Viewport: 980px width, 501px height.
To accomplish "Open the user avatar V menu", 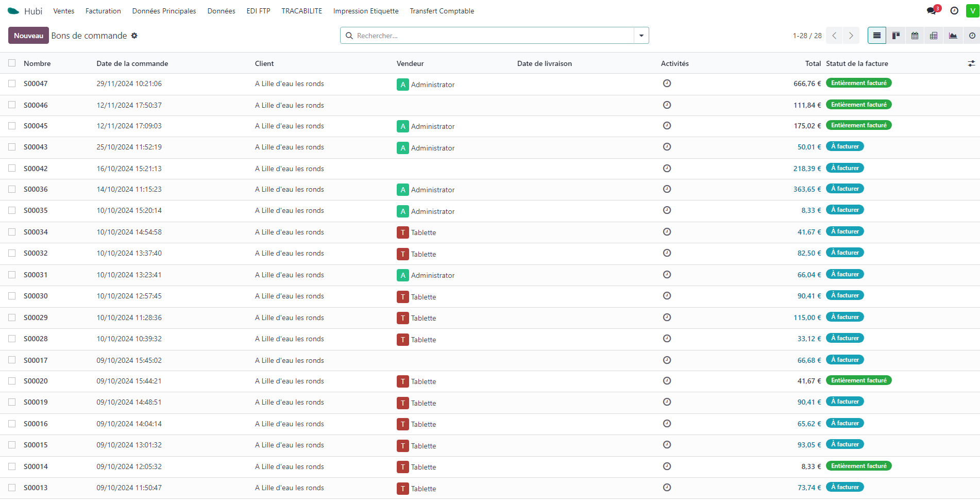I will (972, 11).
